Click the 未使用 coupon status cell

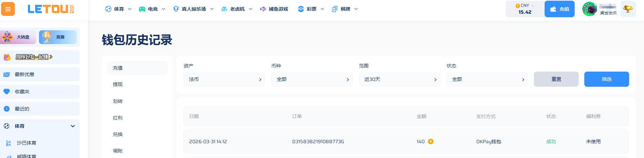click(593, 141)
